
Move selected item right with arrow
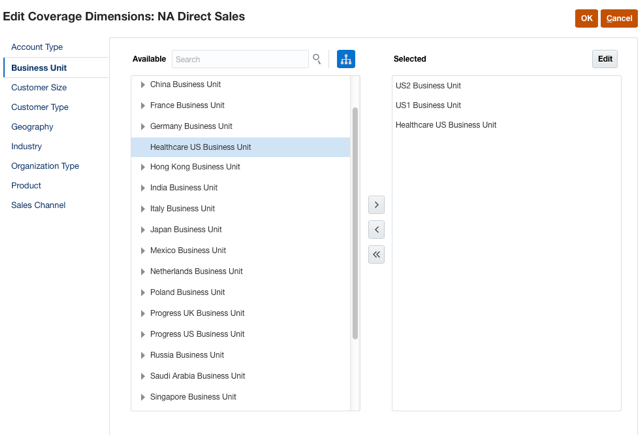click(376, 205)
